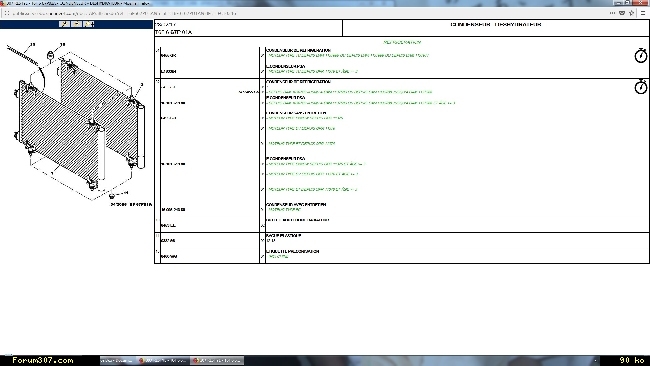Click the Pocket save icon in address bar
650x366 pixels.
622,13
